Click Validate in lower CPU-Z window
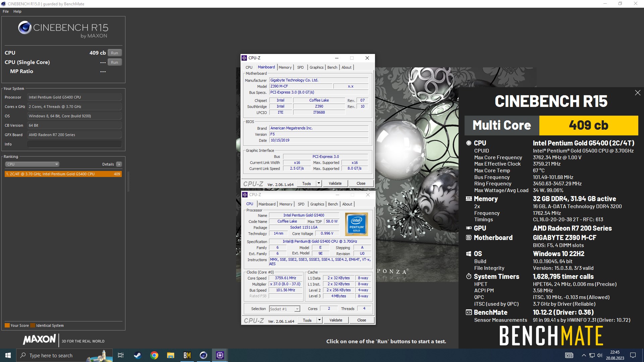This screenshot has width=644, height=362. 336,320
